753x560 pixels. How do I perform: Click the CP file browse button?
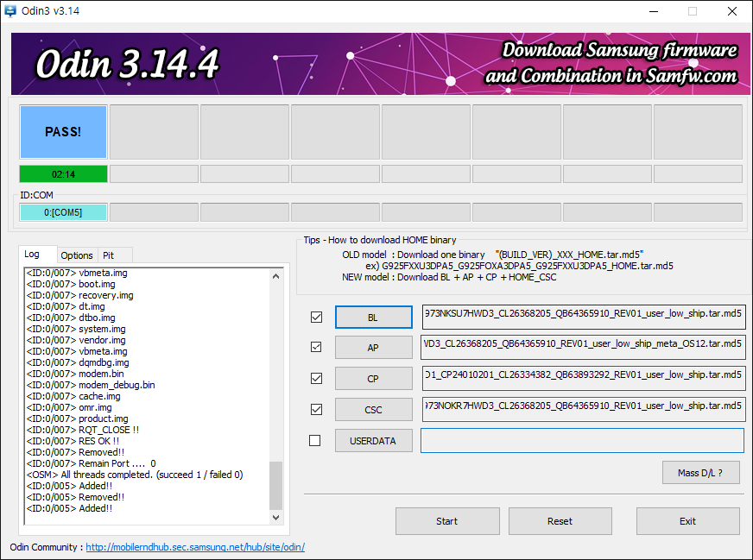374,379
